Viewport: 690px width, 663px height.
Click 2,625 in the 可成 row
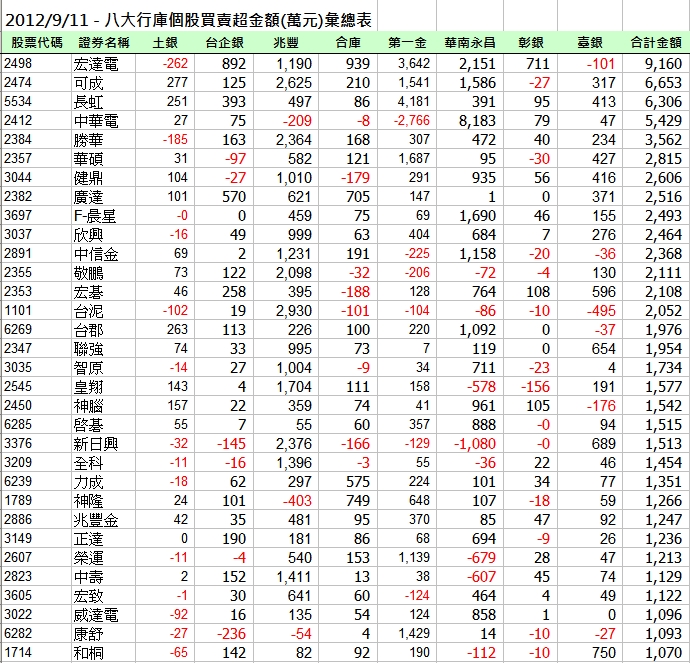pyautogui.click(x=294, y=83)
